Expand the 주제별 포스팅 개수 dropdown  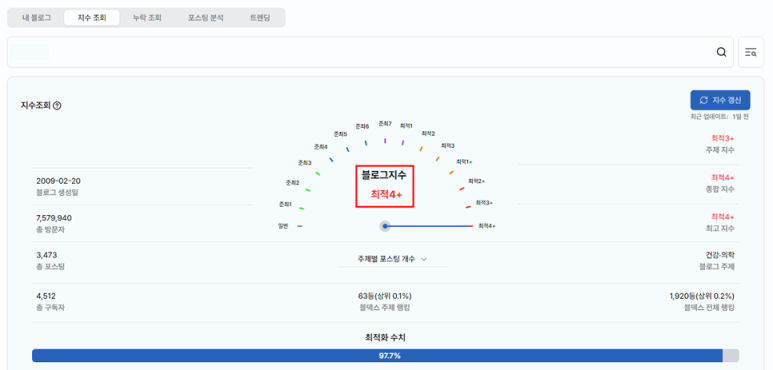click(392, 259)
